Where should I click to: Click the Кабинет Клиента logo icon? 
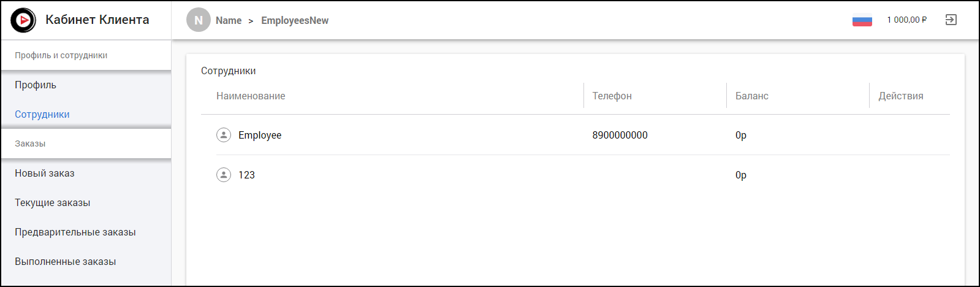coord(23,20)
